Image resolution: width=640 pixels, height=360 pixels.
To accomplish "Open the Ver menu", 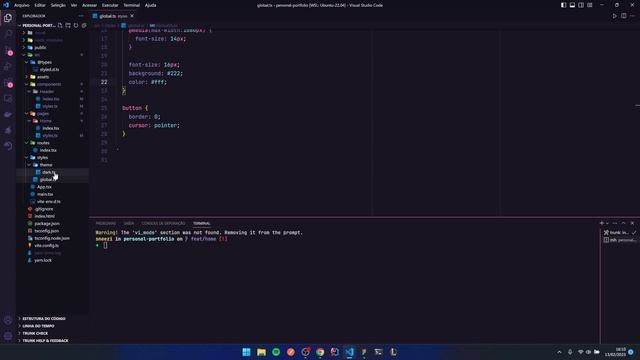I will (x=74, y=5).
